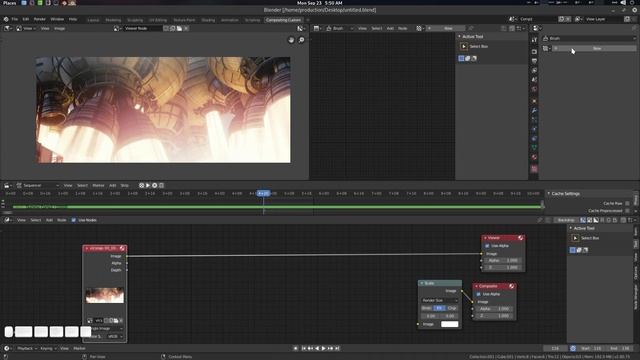
Task: Open the Scene selector dropdown
Action: point(512,19)
